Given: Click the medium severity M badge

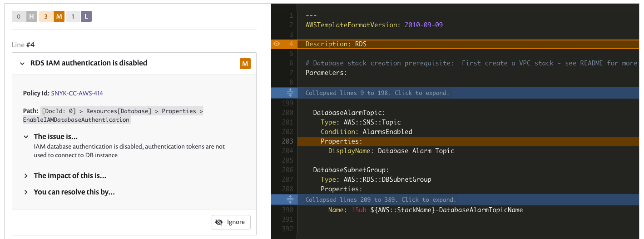Looking at the screenshot, I should pyautogui.click(x=59, y=17).
